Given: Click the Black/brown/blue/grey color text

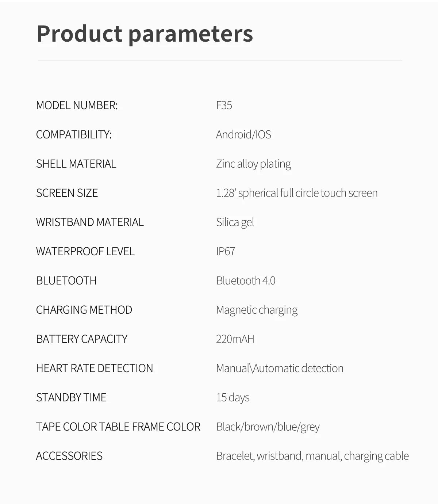Looking at the screenshot, I should [268, 427].
